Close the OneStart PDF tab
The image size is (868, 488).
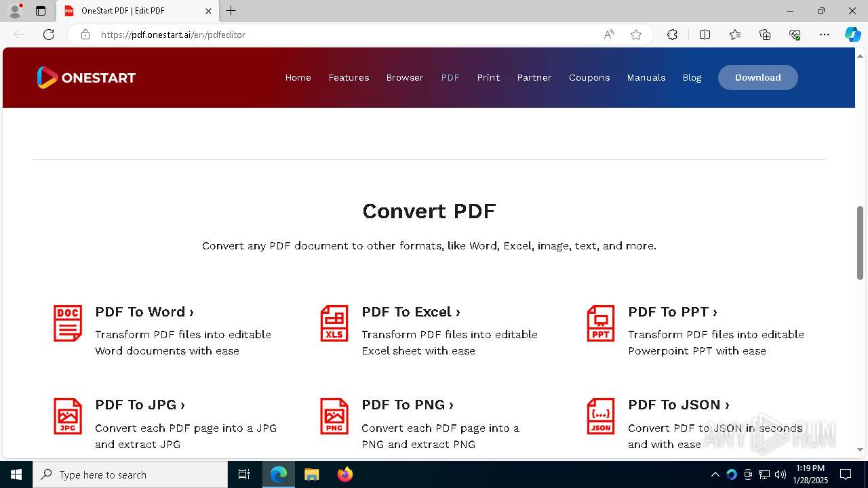tap(208, 11)
